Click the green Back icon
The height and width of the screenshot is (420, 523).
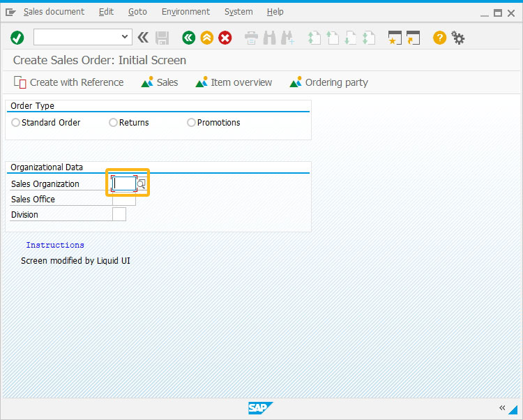coord(188,38)
